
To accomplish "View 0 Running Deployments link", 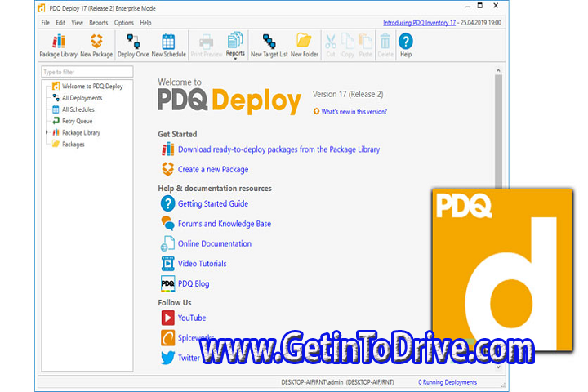I will click(448, 382).
